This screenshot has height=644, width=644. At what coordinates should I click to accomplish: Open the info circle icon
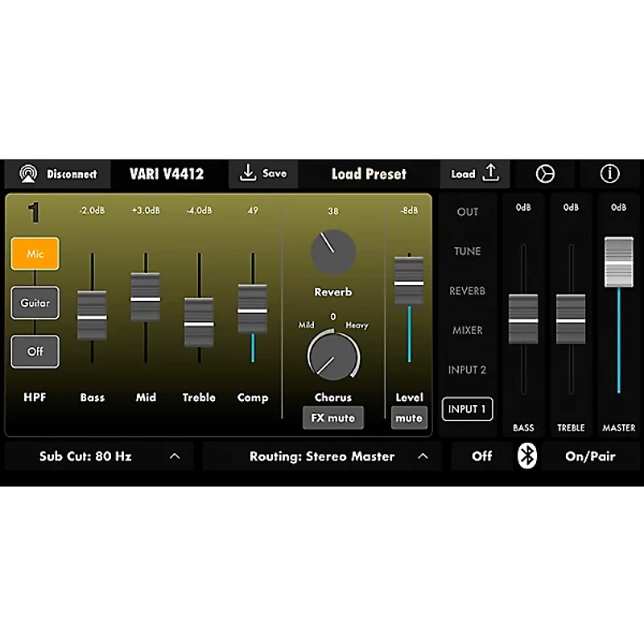(x=609, y=173)
